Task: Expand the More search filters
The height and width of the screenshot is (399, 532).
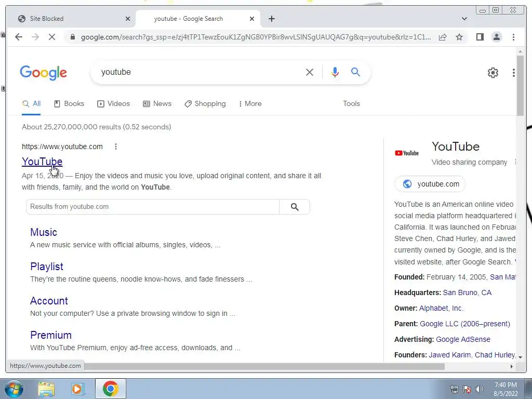Action: (250, 104)
